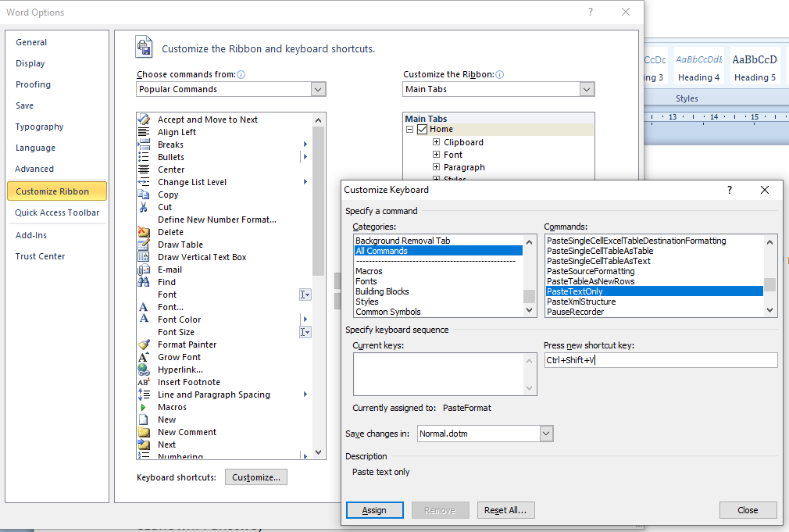Viewport: 789px width, 532px height.
Task: Switch to the Display options category
Action: pos(30,63)
